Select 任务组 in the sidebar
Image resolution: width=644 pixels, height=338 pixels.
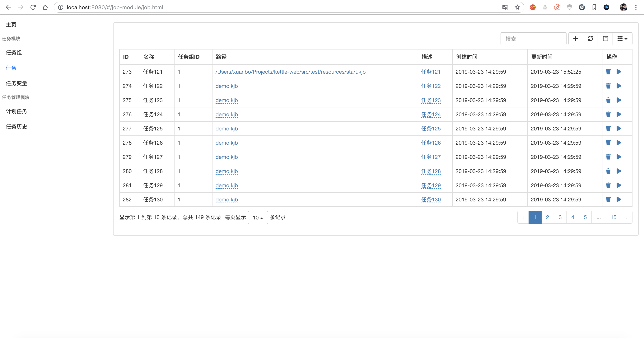pyautogui.click(x=13, y=53)
